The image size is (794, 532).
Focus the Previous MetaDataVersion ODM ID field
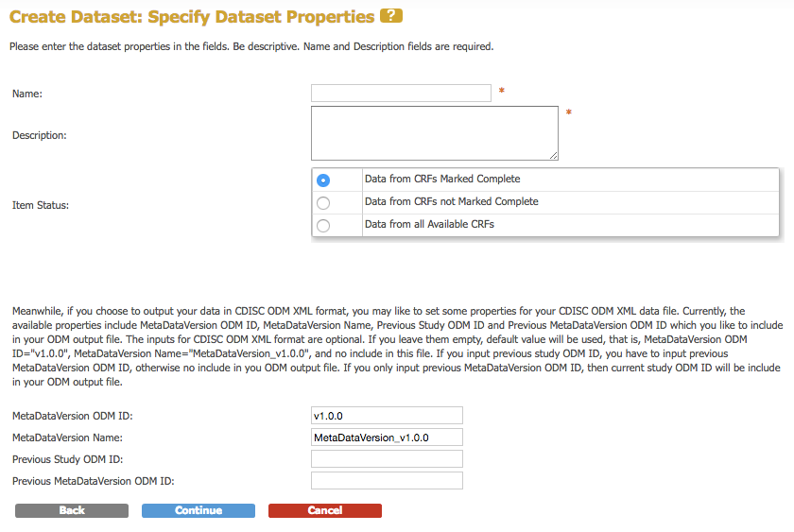pos(387,480)
